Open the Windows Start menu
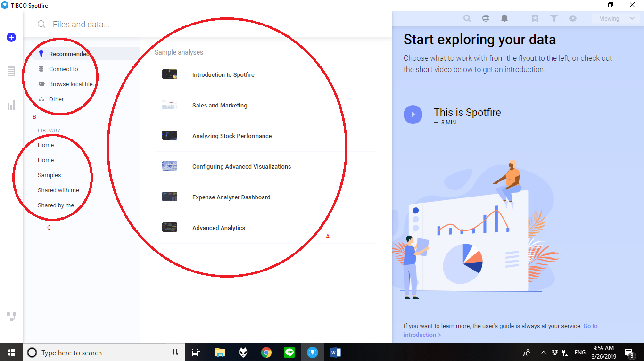 [x=11, y=352]
